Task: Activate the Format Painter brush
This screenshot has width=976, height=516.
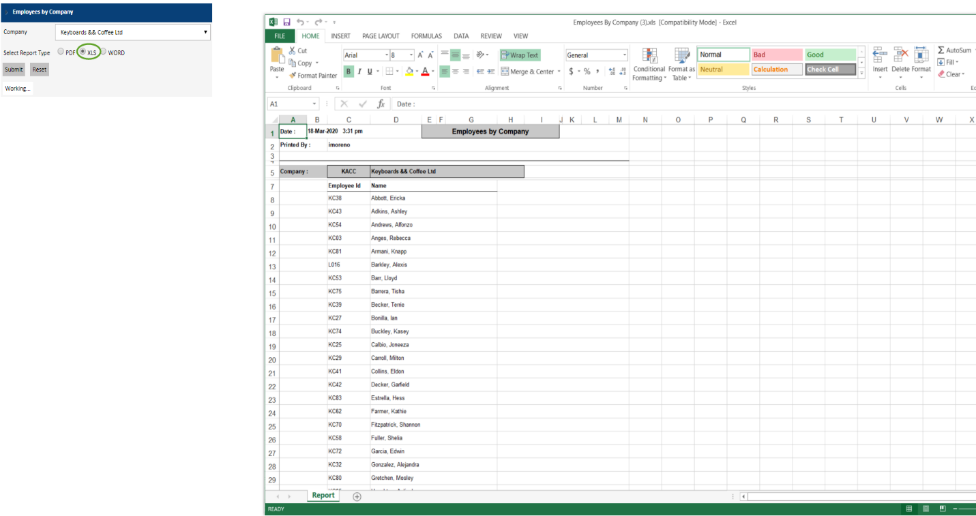Action: coord(292,75)
